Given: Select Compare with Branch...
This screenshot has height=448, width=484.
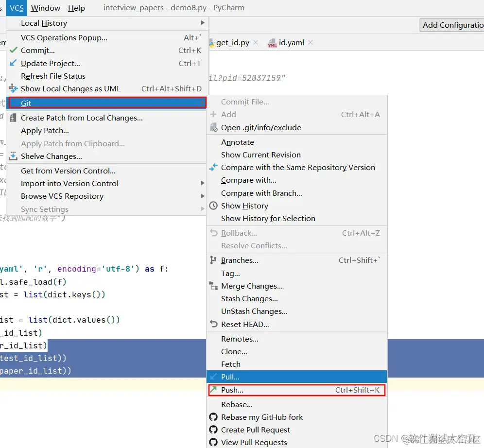Looking at the screenshot, I should coord(296,193).
